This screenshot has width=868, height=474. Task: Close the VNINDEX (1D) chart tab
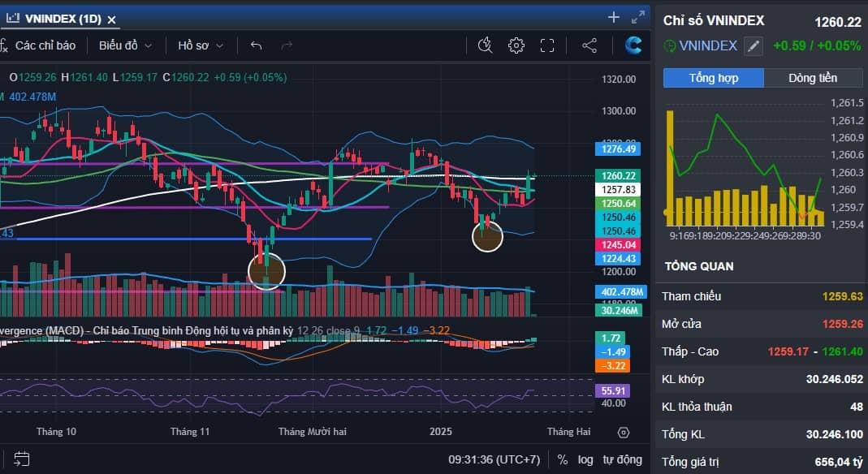112,19
